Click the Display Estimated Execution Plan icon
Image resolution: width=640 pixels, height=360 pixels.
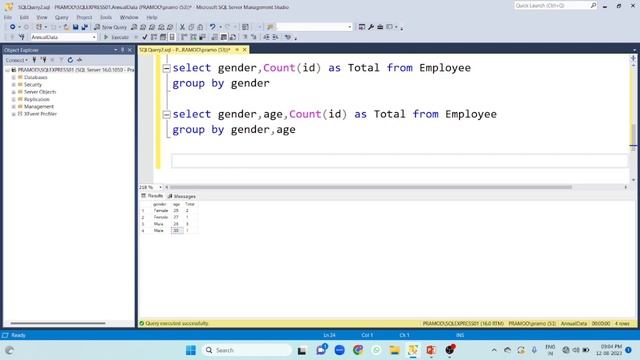pyautogui.click(x=154, y=37)
